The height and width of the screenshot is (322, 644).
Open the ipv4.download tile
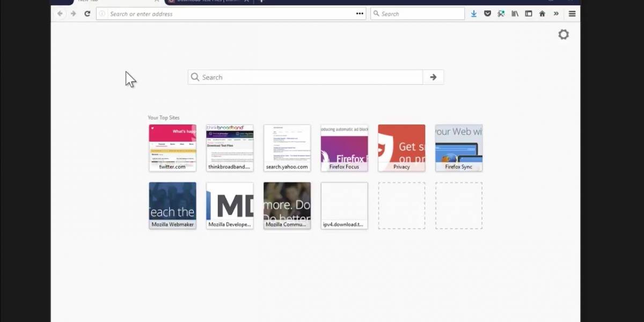tap(344, 206)
